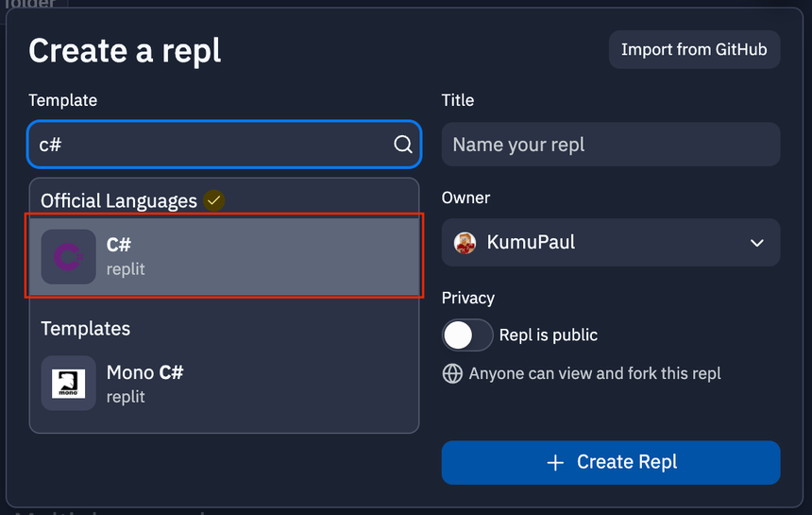812x515 pixels.
Task: Focus the Template search box containing 'c#'
Action: click(208, 145)
